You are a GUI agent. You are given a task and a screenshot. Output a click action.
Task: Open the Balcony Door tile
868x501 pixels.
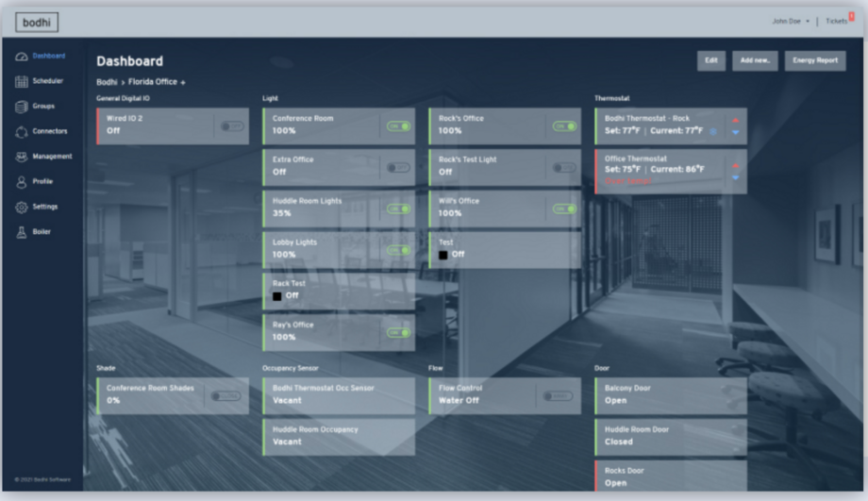pyautogui.click(x=671, y=396)
